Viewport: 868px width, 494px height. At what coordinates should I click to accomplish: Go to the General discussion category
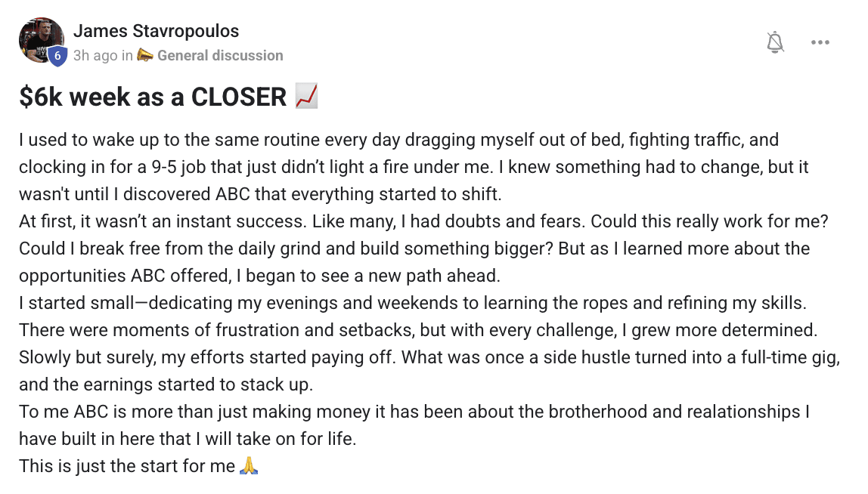220,55
